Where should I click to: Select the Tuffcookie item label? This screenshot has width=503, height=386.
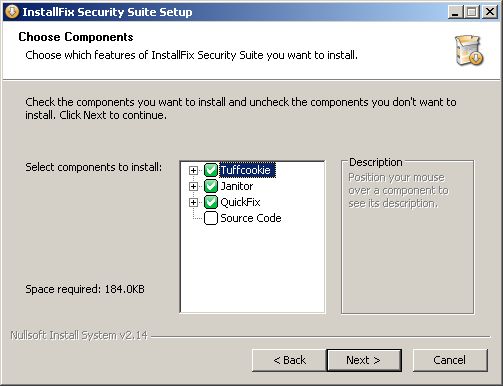click(247, 170)
